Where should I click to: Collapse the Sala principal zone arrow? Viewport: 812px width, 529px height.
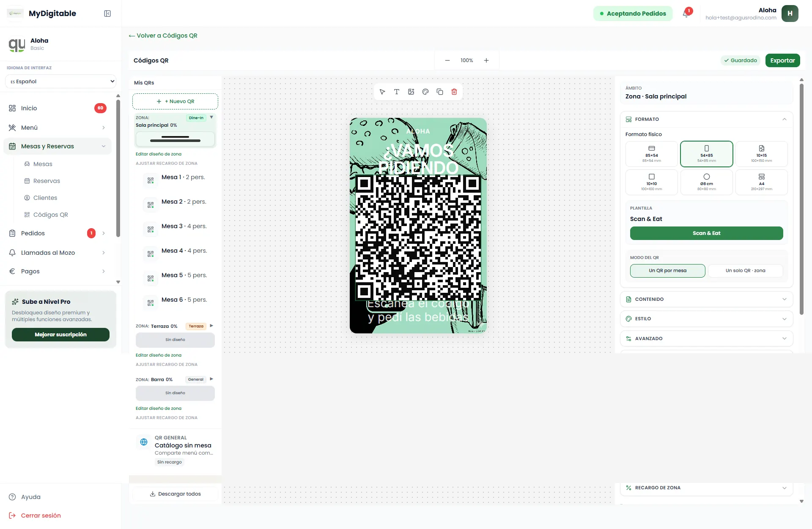coord(211,117)
